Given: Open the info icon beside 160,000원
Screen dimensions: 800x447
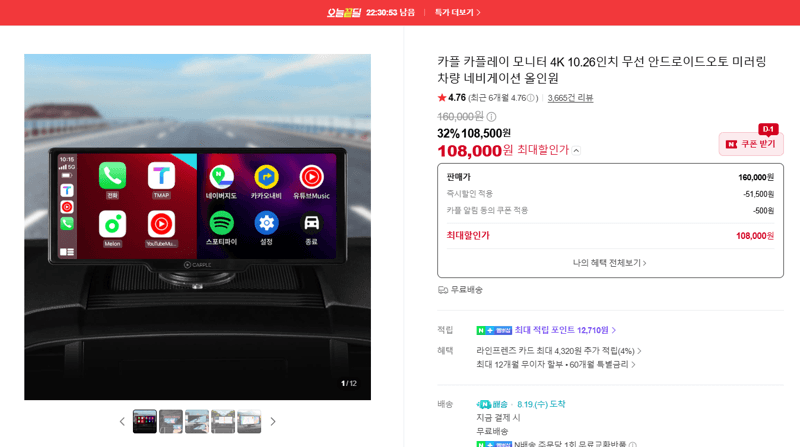Looking at the screenshot, I should tap(491, 117).
